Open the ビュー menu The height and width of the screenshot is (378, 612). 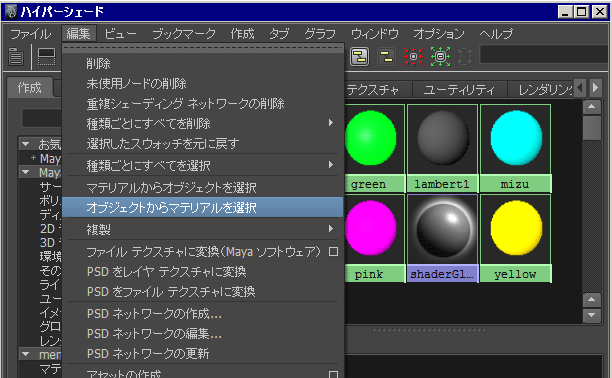[120, 34]
